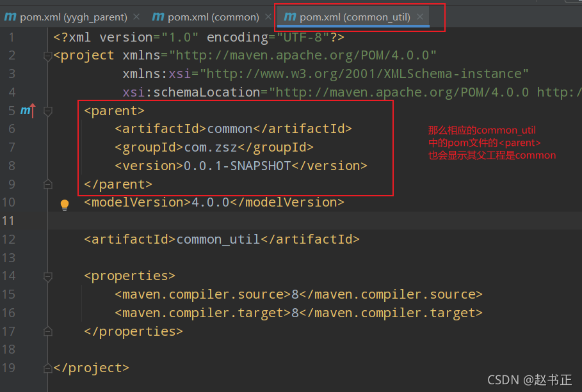Screen dimensions: 582x392
Task: Click groupId value com.zsz
Action: (211, 148)
